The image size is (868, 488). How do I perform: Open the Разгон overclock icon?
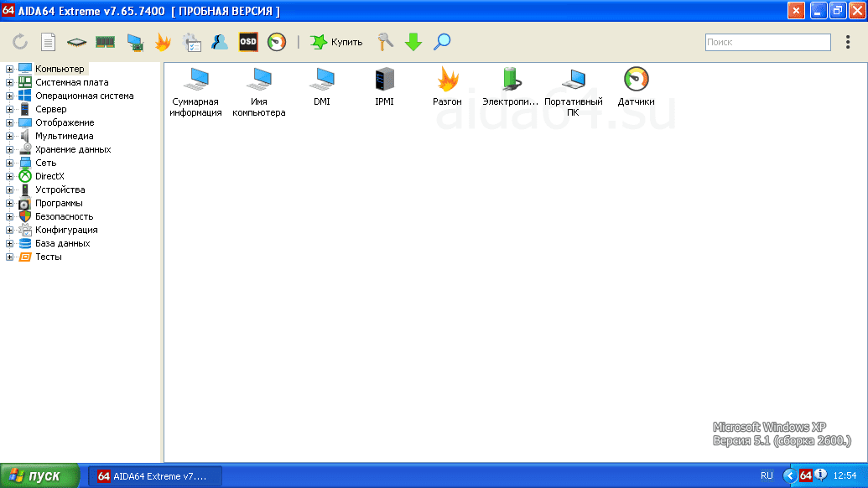tap(447, 87)
